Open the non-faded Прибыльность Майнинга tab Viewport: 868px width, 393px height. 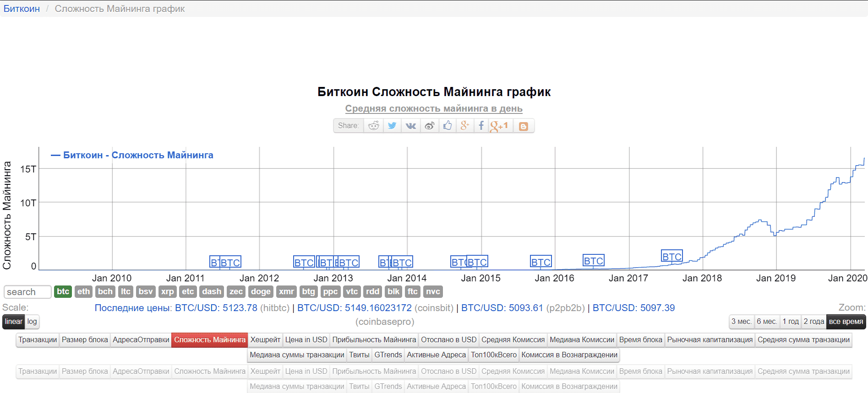374,340
